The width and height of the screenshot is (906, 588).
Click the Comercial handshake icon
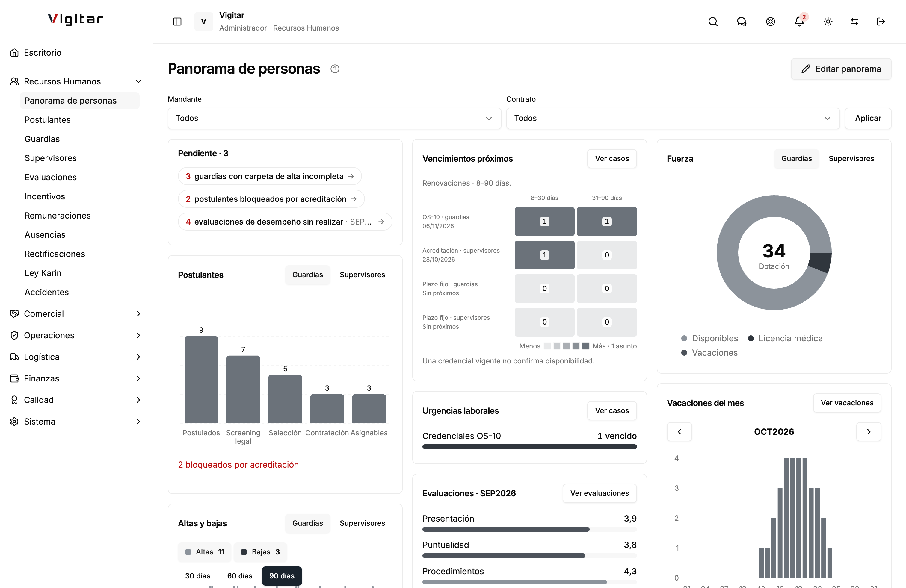pos(14,314)
